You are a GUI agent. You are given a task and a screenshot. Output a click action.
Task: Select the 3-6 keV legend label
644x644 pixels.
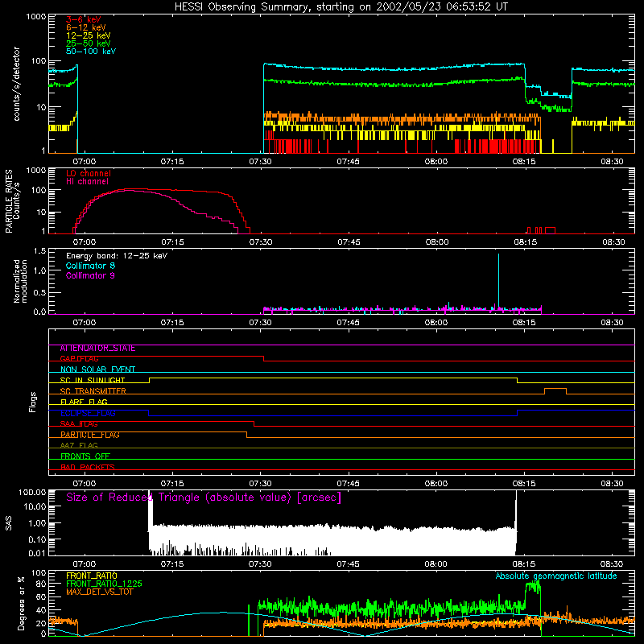coord(84,19)
